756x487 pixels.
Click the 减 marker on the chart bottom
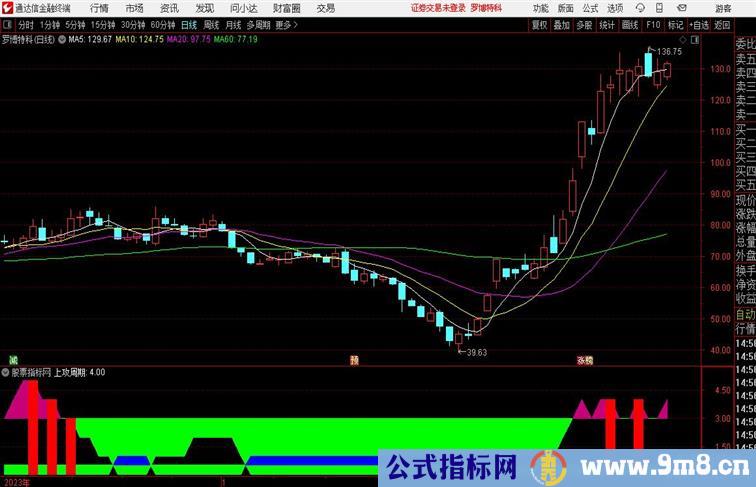(14, 358)
